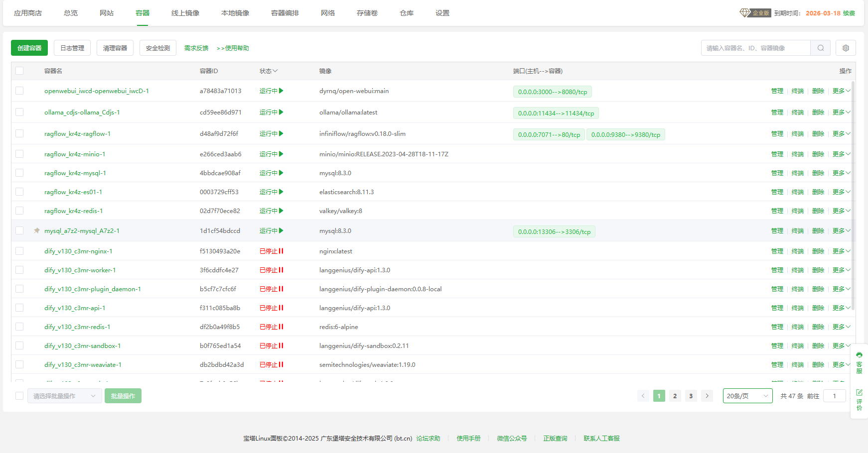Go to next page arrow

click(x=707, y=396)
